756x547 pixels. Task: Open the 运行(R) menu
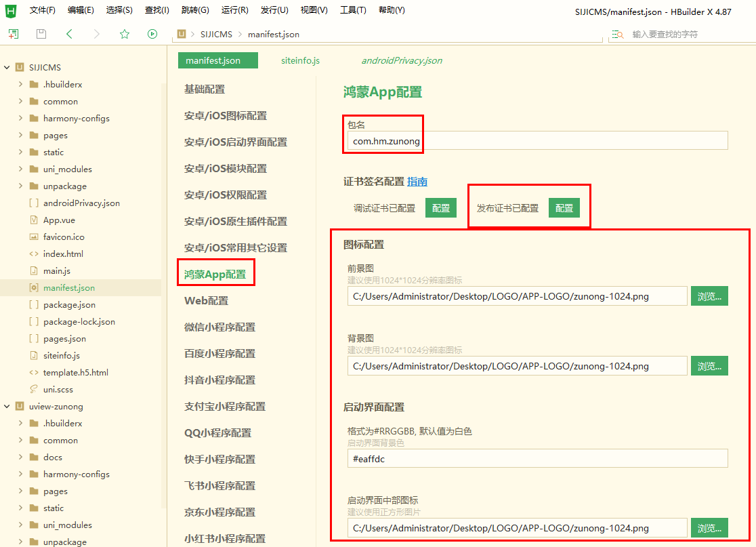[x=235, y=10]
